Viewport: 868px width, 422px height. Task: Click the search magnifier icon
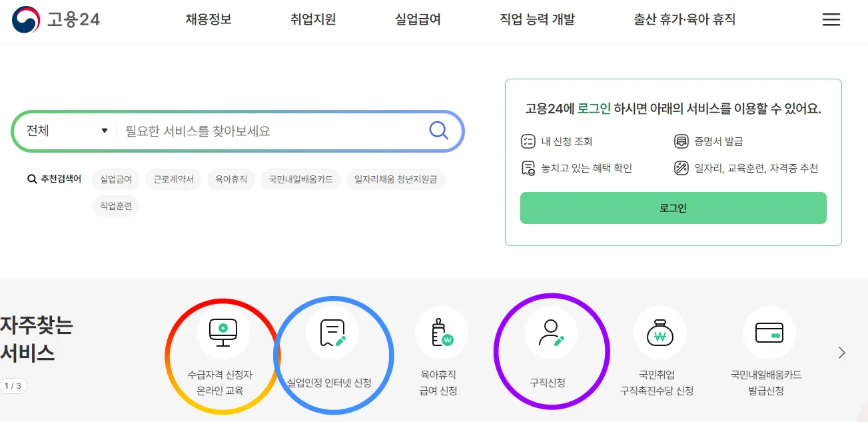438,131
